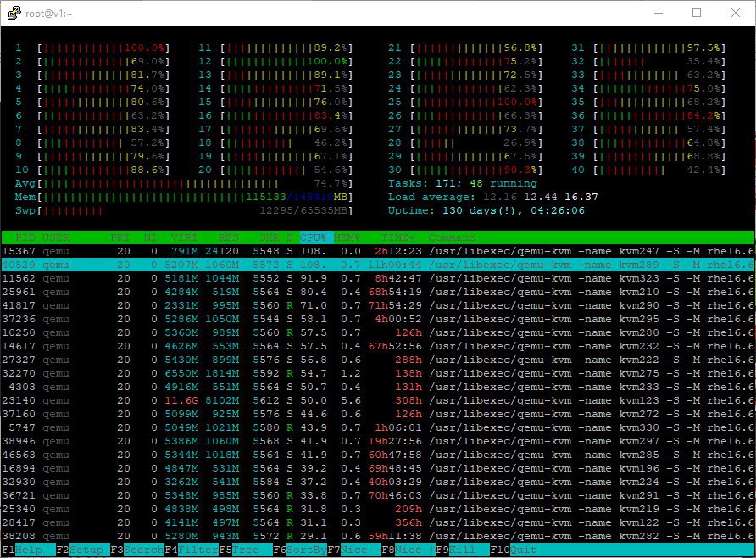The width and height of the screenshot is (756, 558).
Task: Click the 11.6G VIRT value
Action: pyautogui.click(x=181, y=400)
